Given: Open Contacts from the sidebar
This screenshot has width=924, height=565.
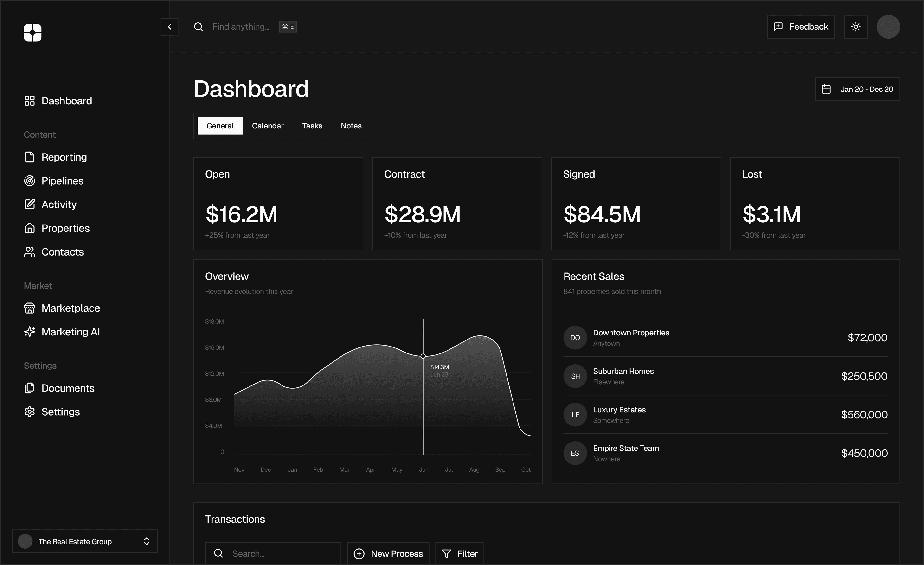Looking at the screenshot, I should [63, 251].
